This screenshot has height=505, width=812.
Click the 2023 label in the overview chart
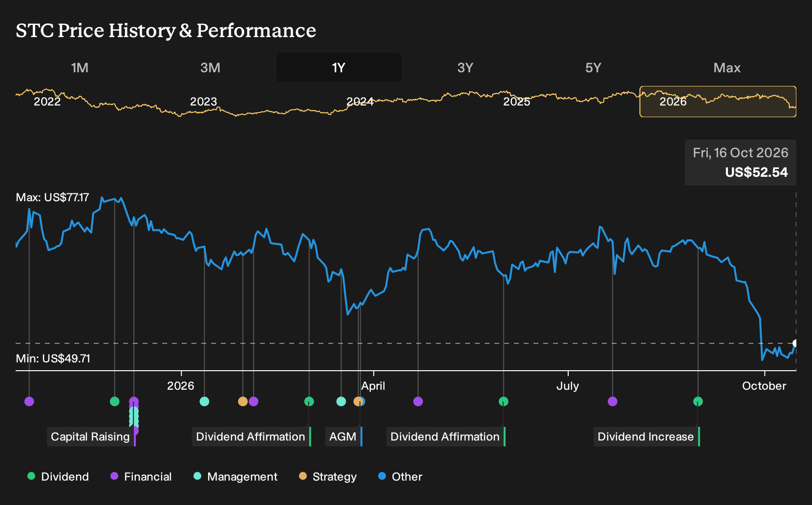[203, 102]
